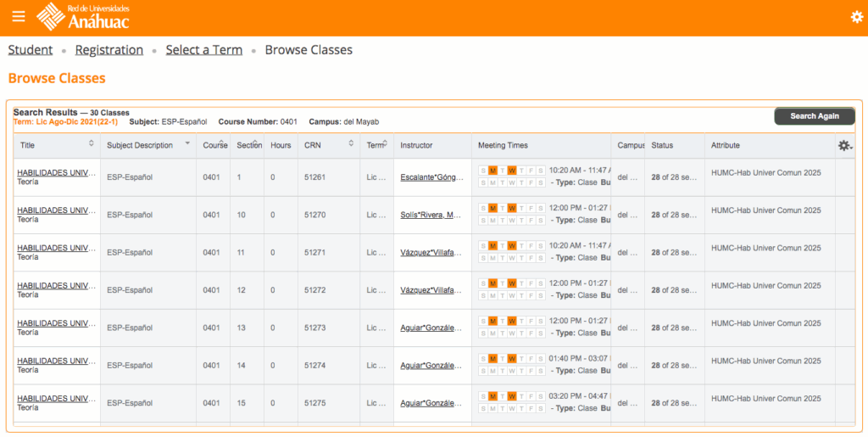Image resolution: width=868 pixels, height=437 pixels.
Task: Open settings gear in top-right header
Action: coord(856,17)
